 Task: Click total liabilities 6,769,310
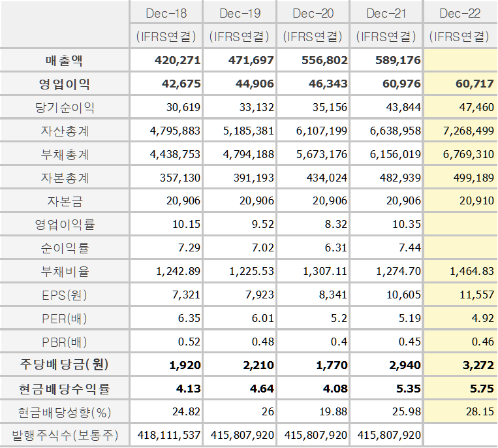tap(469, 154)
